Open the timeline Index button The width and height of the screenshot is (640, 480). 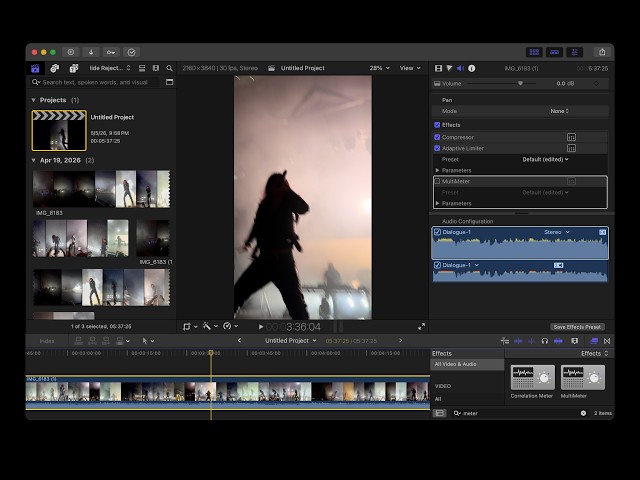(47, 341)
